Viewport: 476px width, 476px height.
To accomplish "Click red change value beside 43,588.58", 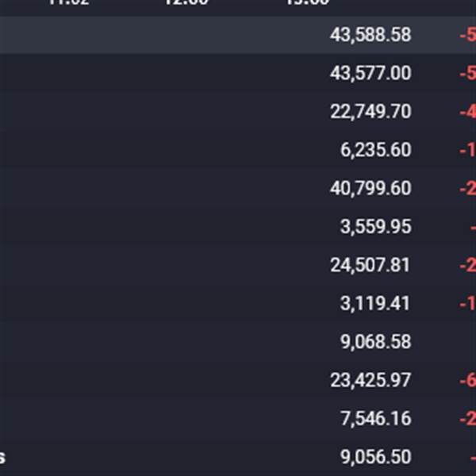I will pos(467,36).
